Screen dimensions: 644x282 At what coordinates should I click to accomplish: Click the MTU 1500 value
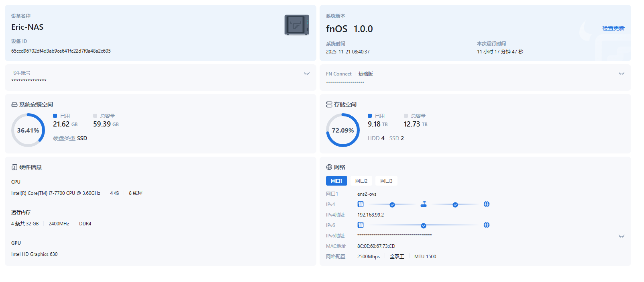(425, 257)
